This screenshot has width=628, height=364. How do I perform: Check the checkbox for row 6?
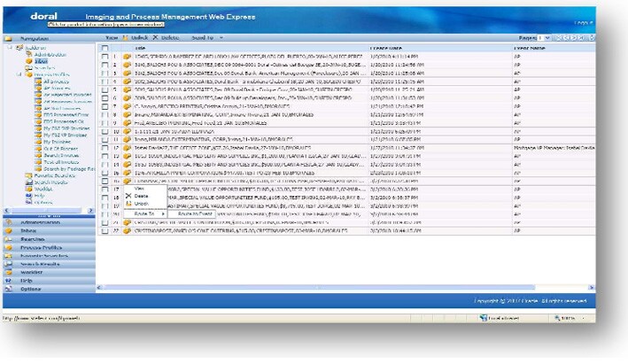point(105,98)
